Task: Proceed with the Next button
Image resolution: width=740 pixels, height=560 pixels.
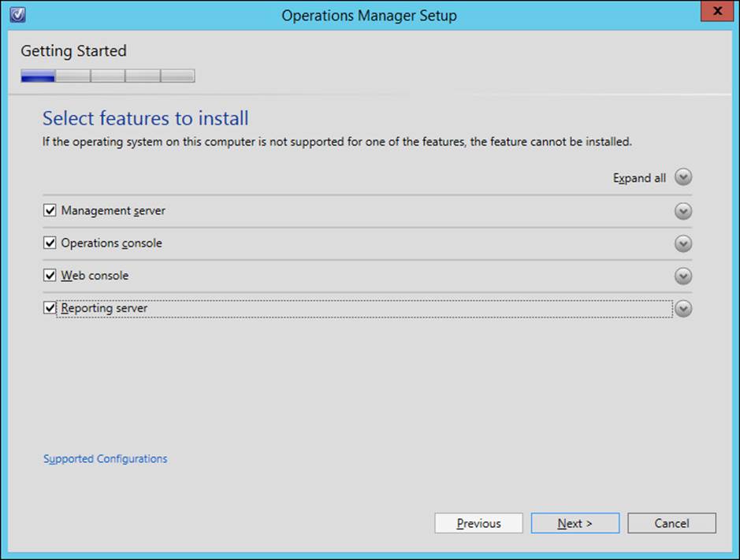Action: pyautogui.click(x=575, y=523)
